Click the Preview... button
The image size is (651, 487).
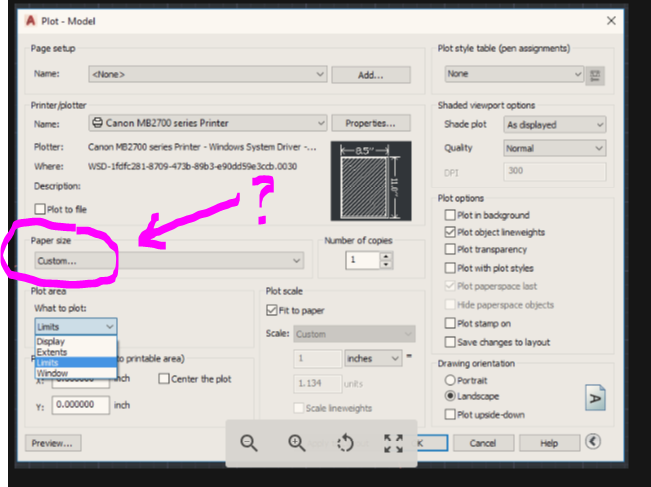click(53, 443)
